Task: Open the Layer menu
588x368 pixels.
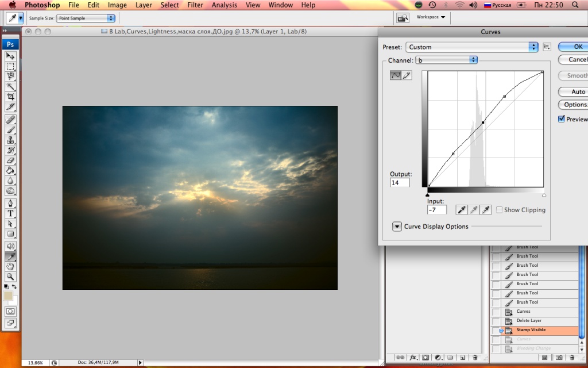Action: point(144,5)
